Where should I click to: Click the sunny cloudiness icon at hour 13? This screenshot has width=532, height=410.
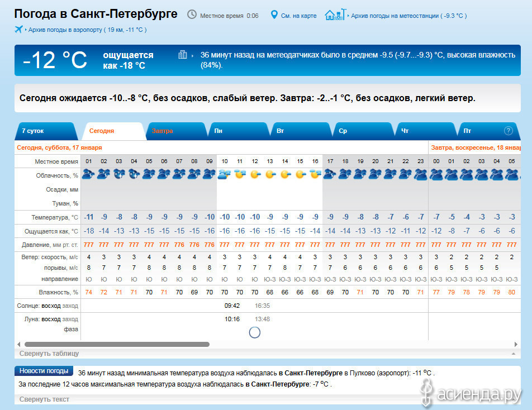[x=270, y=174]
